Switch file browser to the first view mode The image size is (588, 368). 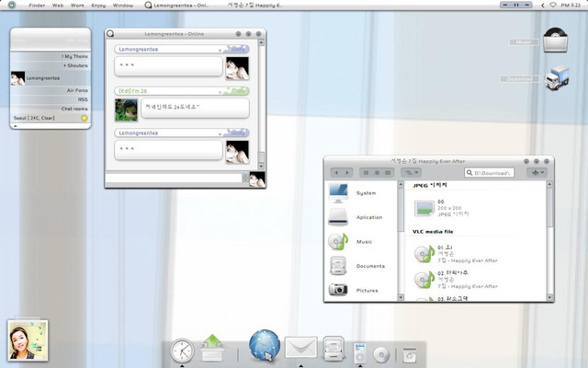pos(366,173)
